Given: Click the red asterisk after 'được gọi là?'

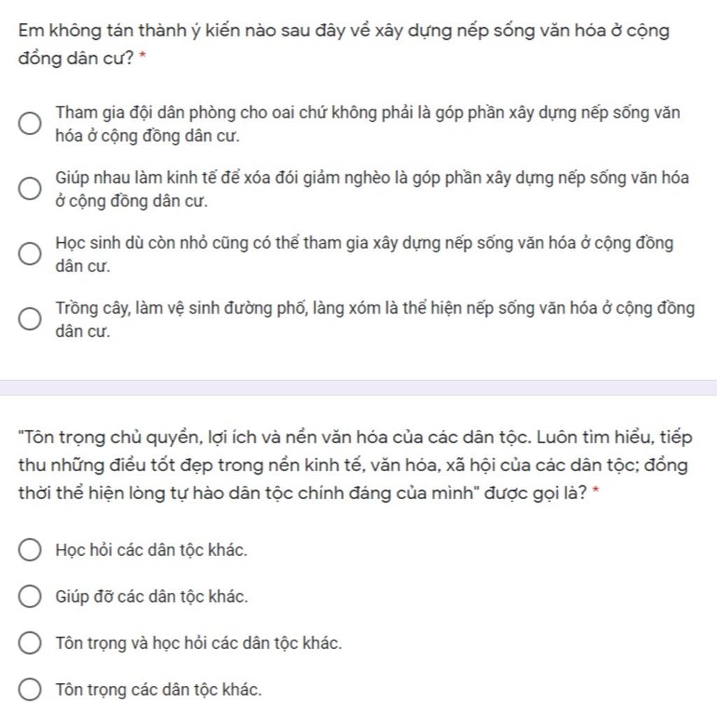Looking at the screenshot, I should [596, 491].
